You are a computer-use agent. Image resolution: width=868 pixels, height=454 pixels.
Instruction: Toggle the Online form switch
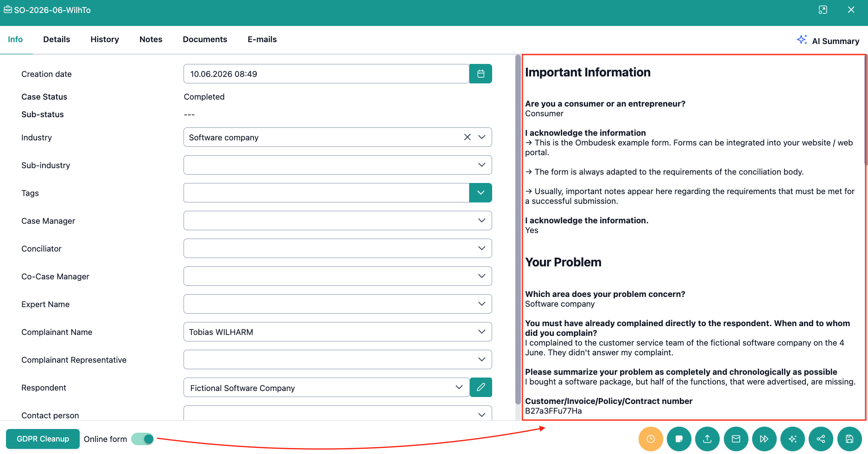point(143,439)
